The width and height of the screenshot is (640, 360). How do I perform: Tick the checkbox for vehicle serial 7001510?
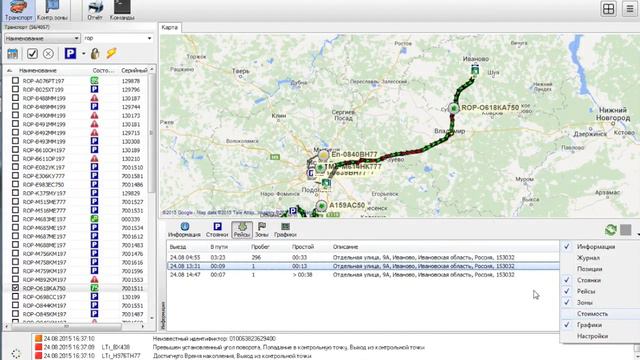pos(16,167)
